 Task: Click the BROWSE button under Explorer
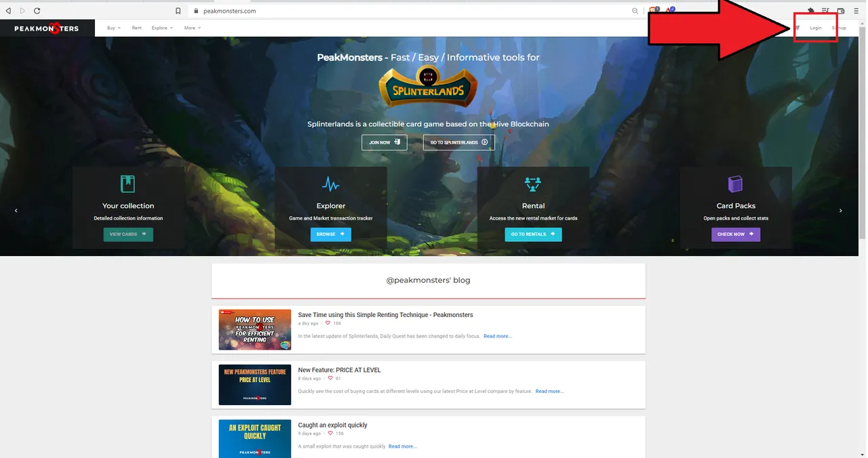[x=331, y=234]
